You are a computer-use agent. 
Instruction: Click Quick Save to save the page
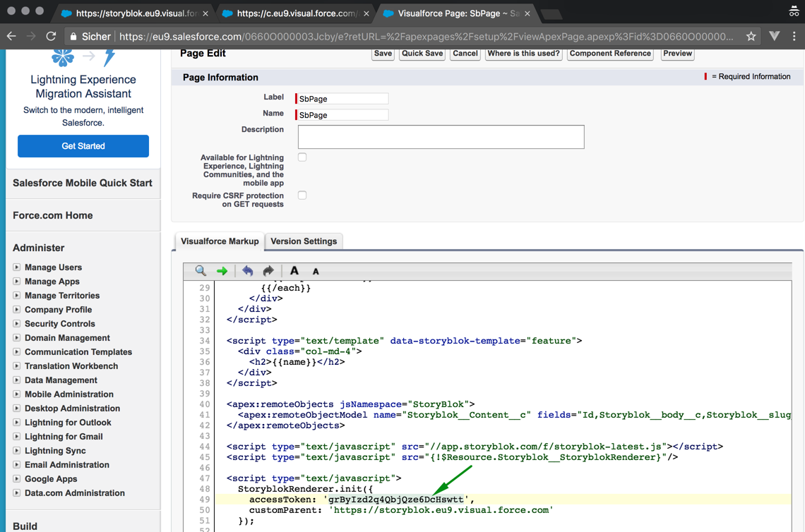[422, 54]
